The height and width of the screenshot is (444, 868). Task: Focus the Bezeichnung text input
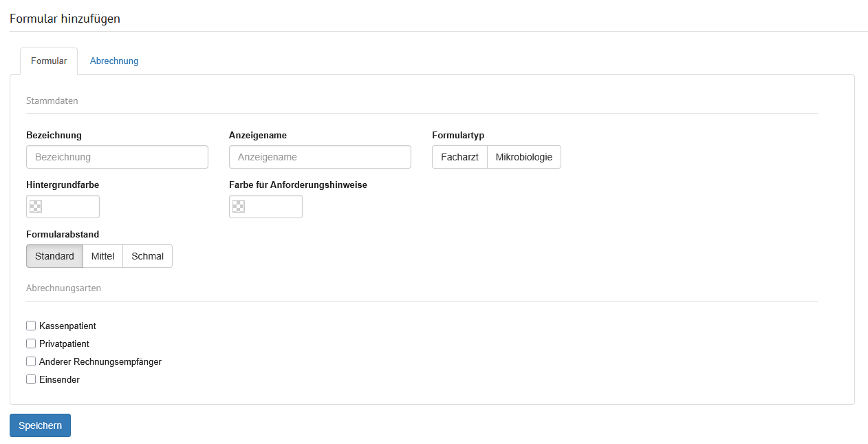[x=117, y=157]
